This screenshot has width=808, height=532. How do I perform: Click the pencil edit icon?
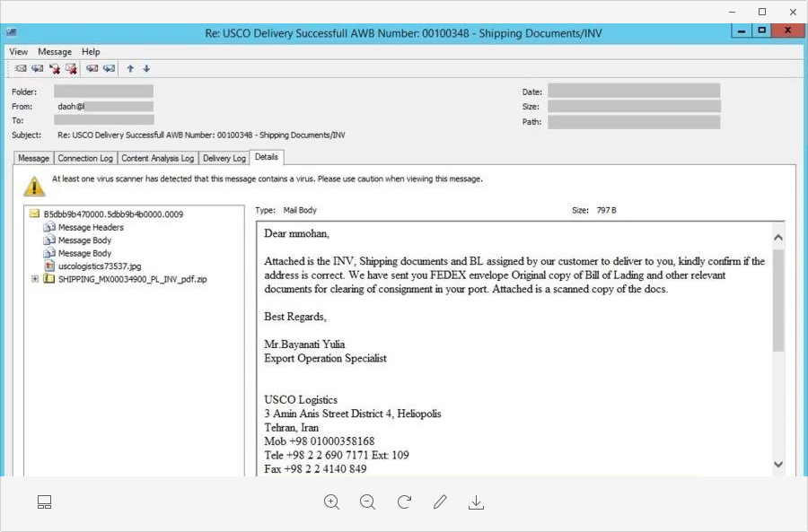440,501
